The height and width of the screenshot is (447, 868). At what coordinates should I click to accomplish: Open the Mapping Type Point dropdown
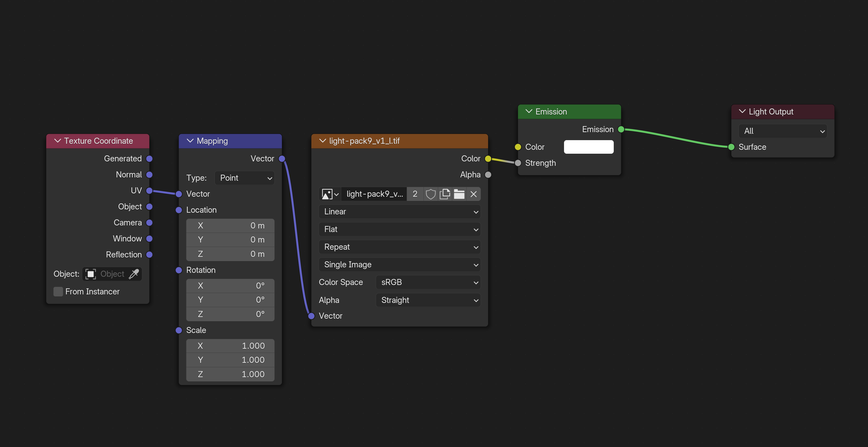pos(245,178)
